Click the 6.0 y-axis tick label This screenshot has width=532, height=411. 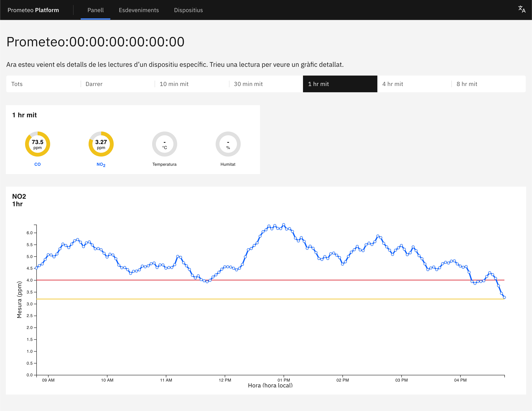click(29, 233)
